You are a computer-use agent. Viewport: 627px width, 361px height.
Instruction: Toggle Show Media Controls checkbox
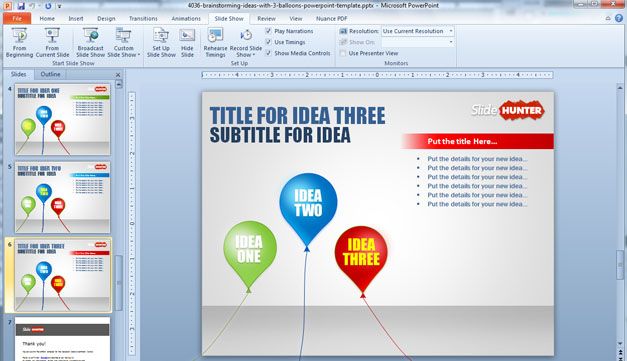[268, 53]
